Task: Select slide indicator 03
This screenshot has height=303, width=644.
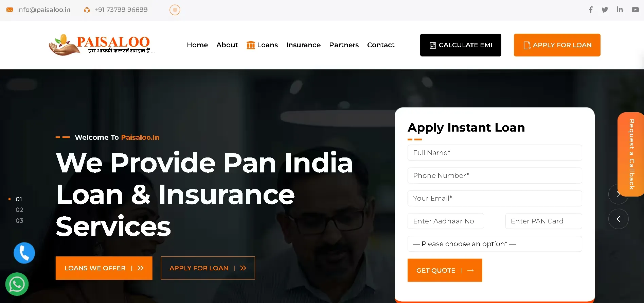Action: pos(19,221)
